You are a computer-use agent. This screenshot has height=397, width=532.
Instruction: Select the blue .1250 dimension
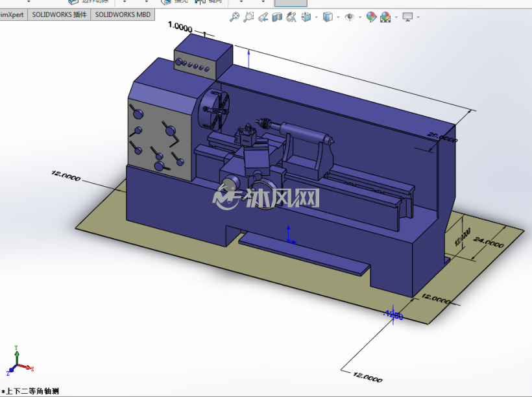[x=393, y=315]
